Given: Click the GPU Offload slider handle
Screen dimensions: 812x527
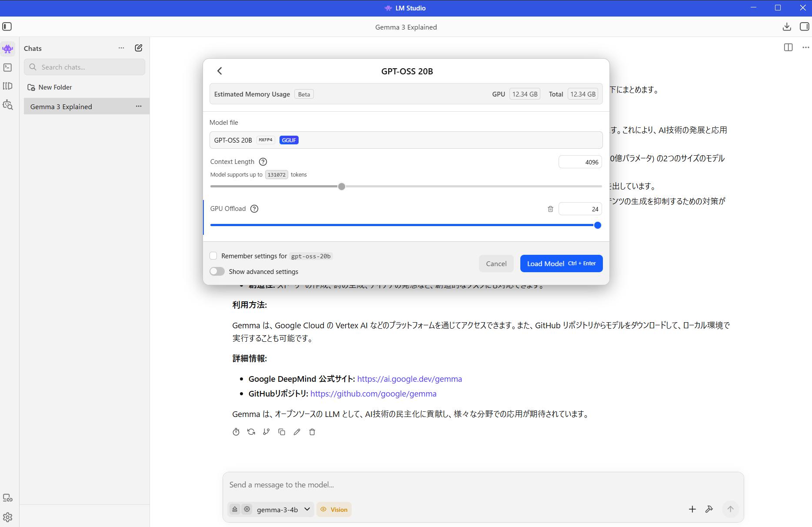Looking at the screenshot, I should 597,225.
